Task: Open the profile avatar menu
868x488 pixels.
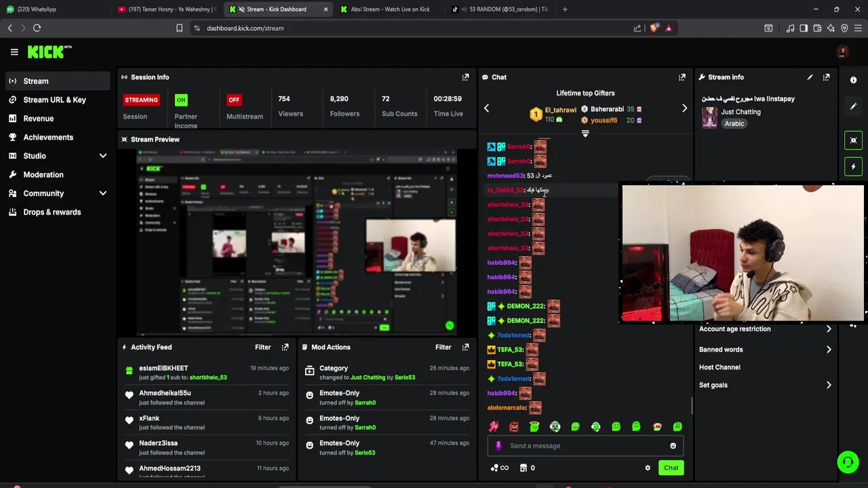Action: point(842,52)
